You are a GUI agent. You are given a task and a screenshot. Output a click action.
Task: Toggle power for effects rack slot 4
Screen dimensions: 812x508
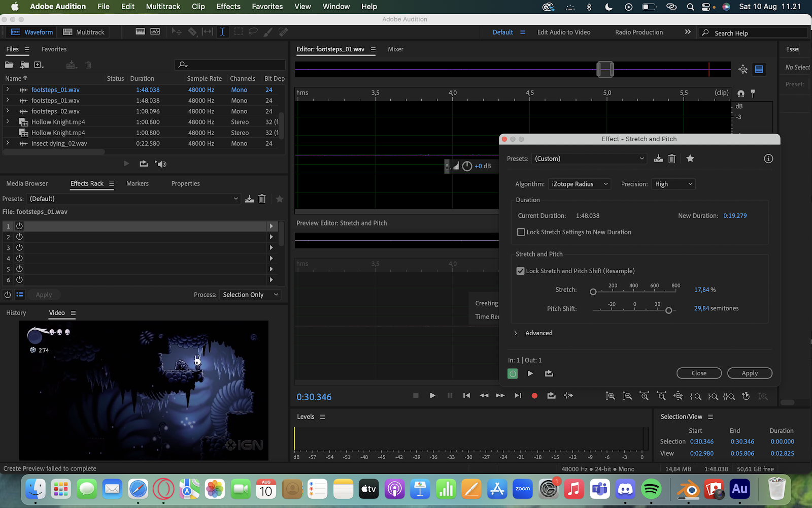pyautogui.click(x=19, y=258)
